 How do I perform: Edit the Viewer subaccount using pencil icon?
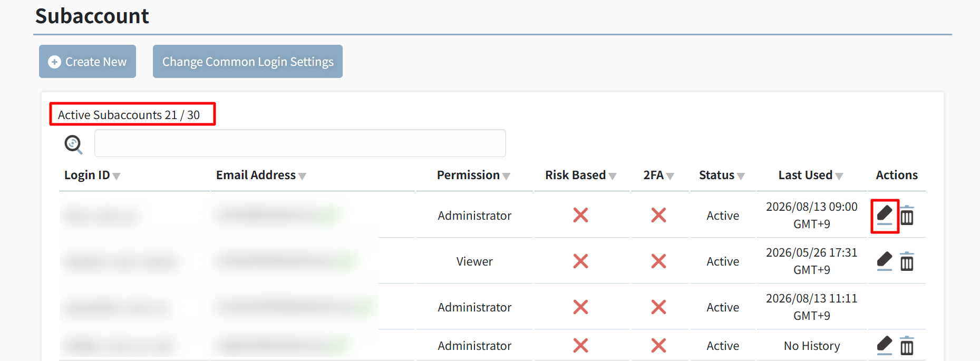885,261
